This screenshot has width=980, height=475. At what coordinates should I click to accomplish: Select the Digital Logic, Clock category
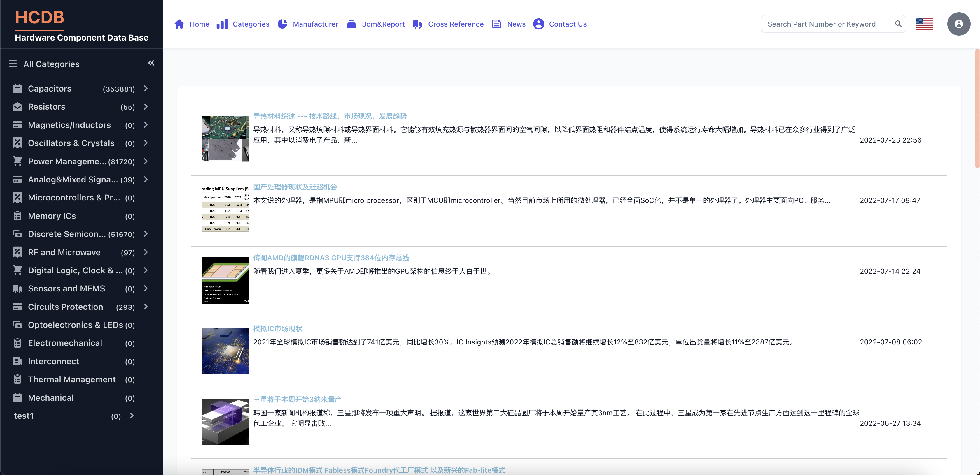[75, 270]
